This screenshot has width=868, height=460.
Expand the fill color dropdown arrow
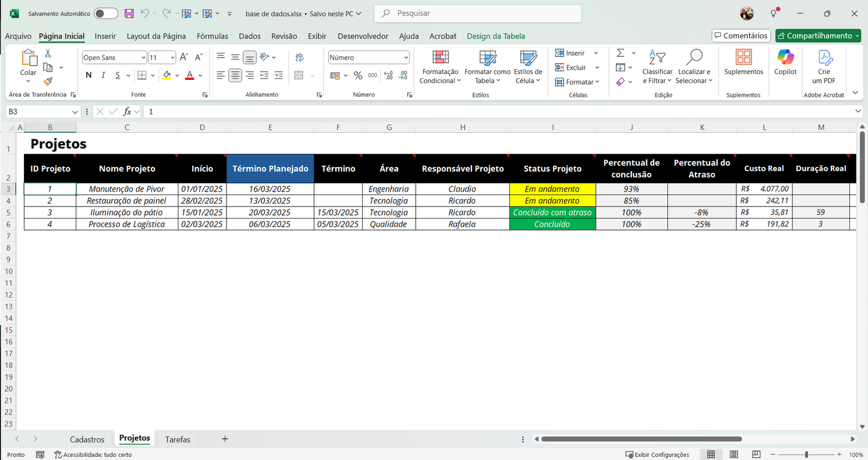tap(176, 75)
